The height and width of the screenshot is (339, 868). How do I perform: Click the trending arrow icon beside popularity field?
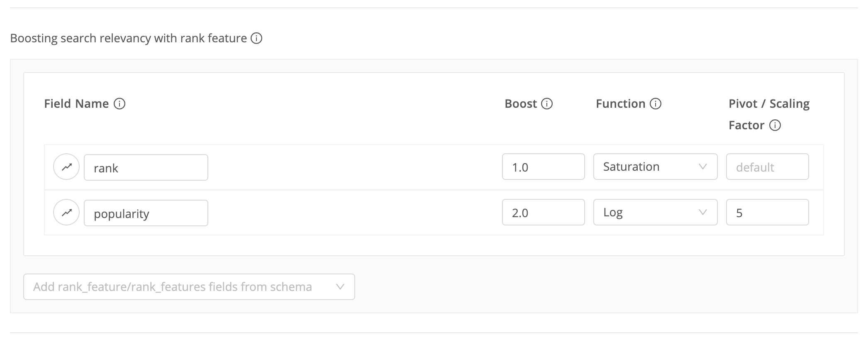coord(66,212)
